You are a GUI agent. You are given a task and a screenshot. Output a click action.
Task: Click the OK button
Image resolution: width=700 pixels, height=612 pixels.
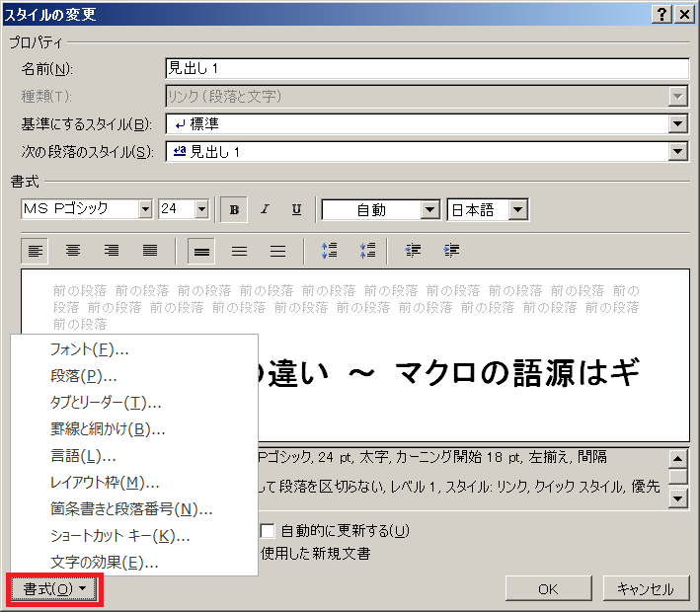pyautogui.click(x=548, y=588)
